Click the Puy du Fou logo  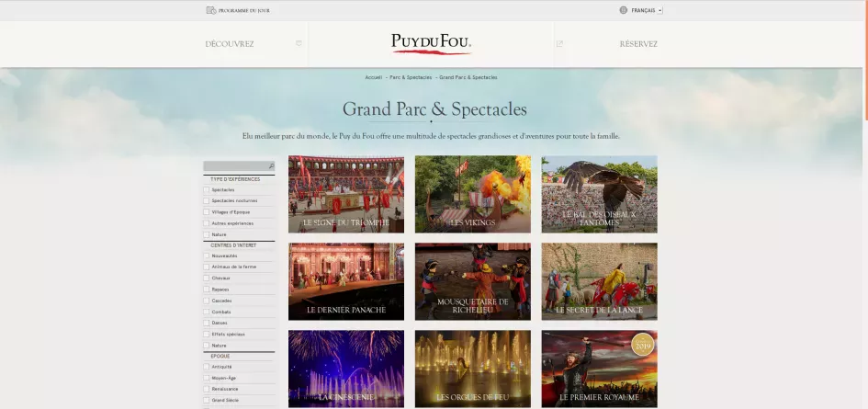click(431, 44)
